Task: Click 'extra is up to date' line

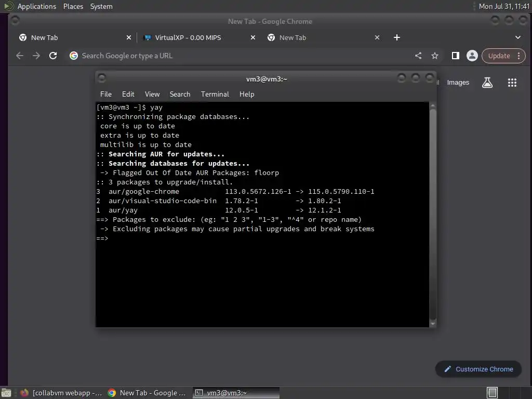Action: click(139, 136)
